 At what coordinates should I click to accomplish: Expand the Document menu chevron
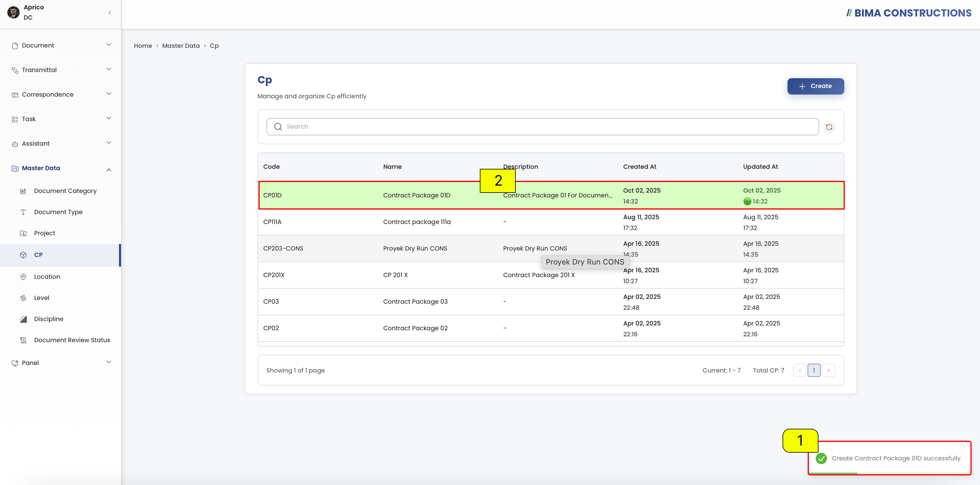pyautogui.click(x=109, y=45)
